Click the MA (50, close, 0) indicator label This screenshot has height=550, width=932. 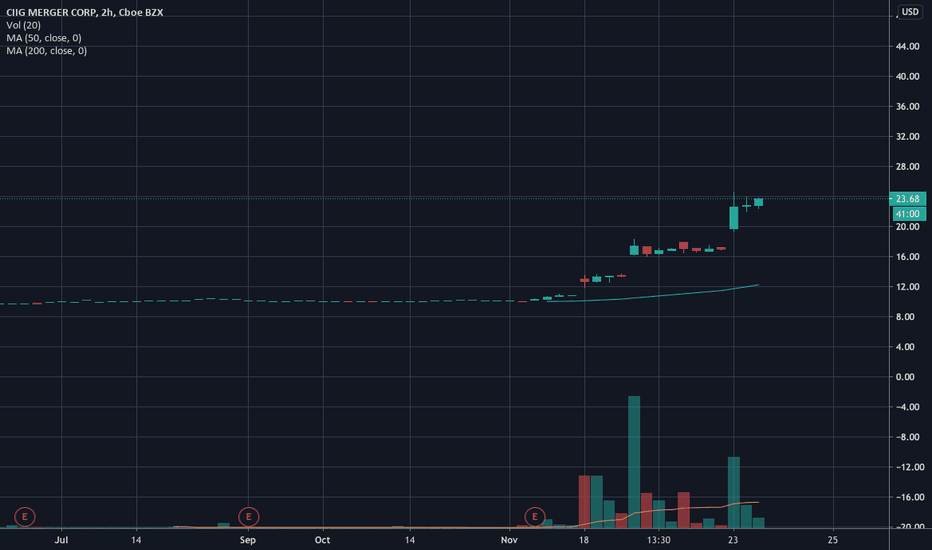[44, 38]
